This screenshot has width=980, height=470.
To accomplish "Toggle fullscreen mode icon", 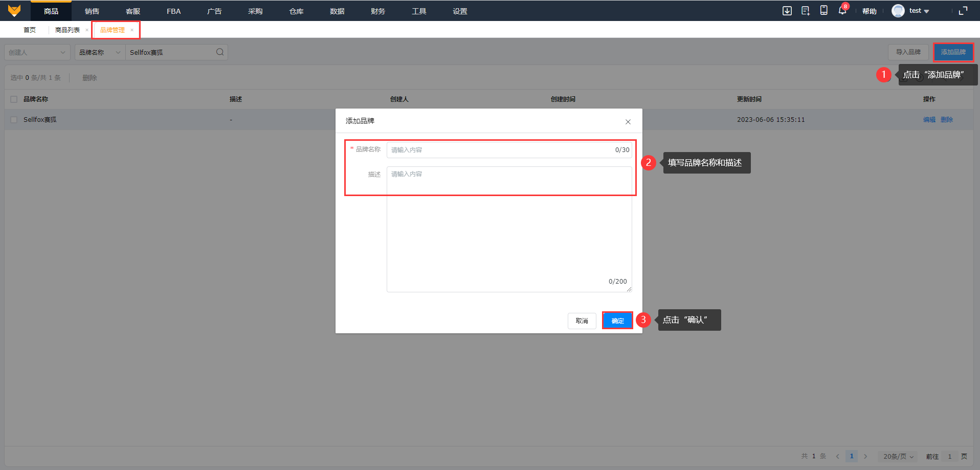I will point(963,11).
